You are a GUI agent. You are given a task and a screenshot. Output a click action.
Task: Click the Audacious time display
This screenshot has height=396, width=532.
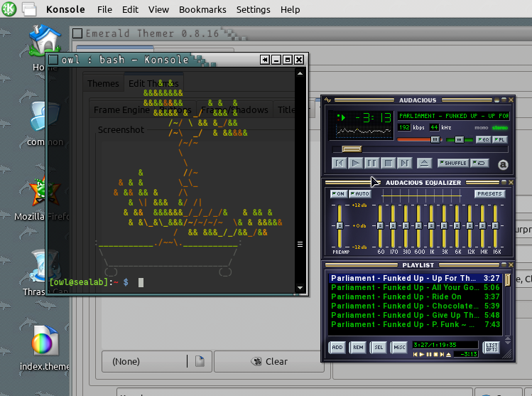point(372,118)
